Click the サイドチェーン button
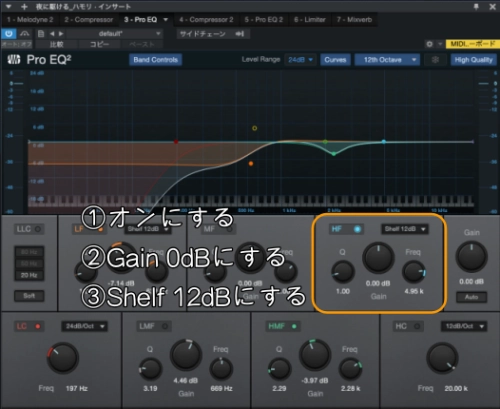The width and height of the screenshot is (500, 409). 213,34
